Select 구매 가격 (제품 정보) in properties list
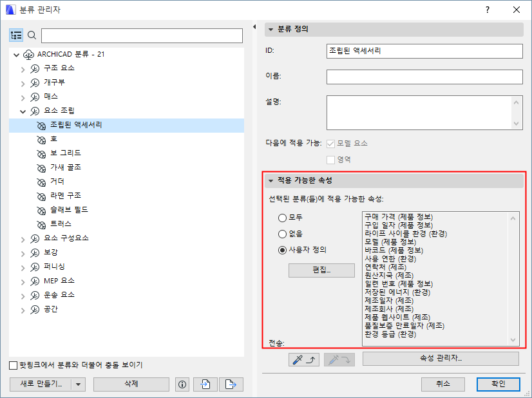This screenshot has width=532, height=398. click(399, 217)
